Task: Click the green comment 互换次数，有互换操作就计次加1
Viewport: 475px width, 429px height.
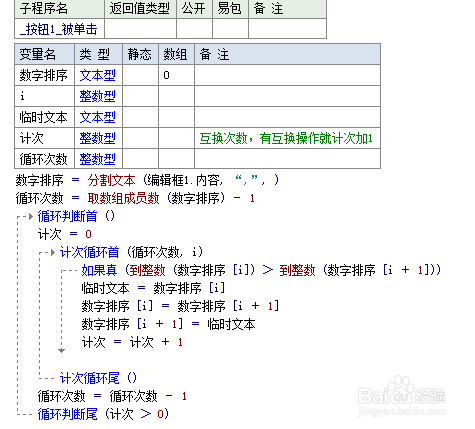Action: (x=286, y=138)
